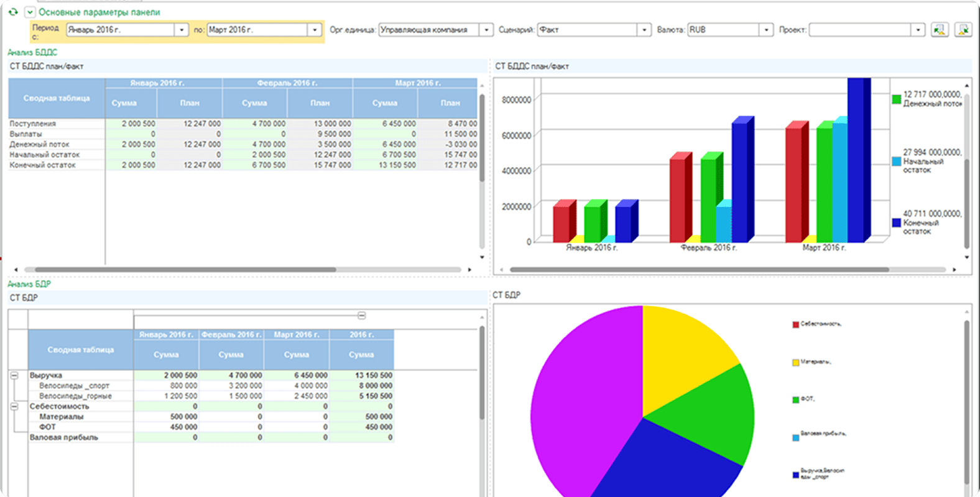Collapse the Себестоимость row group
This screenshot has height=497, width=980.
point(14,406)
